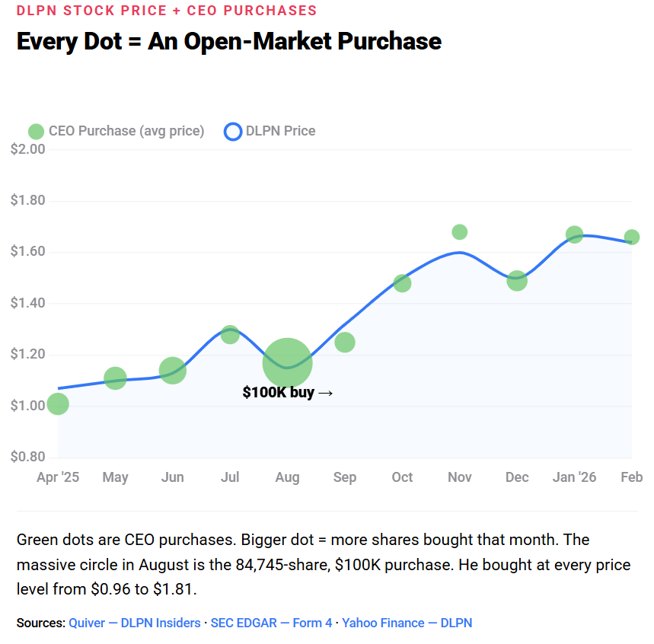
Task: Click the April '25 purchase dot
Action: pyautogui.click(x=58, y=404)
